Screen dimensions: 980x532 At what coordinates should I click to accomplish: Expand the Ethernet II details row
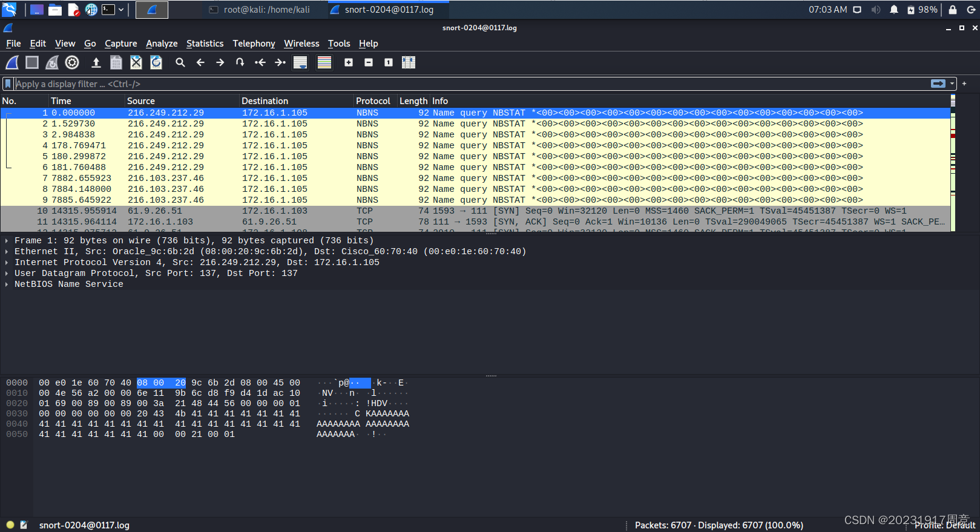(x=7, y=251)
